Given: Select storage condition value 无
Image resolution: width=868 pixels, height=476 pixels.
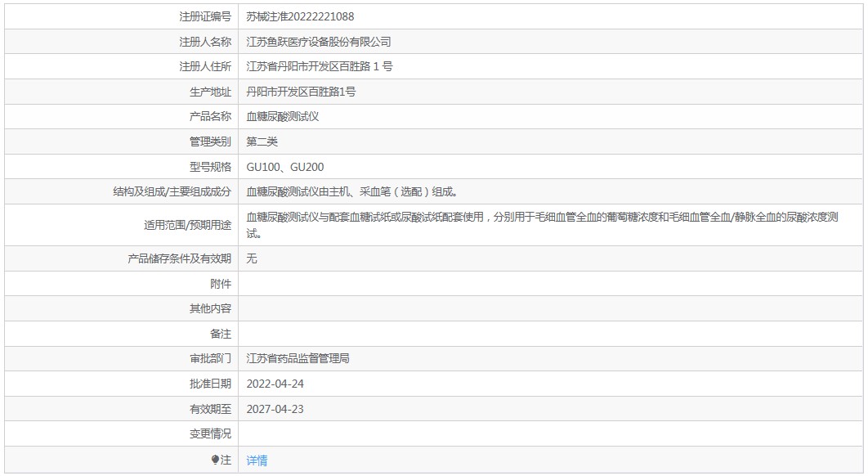Looking at the screenshot, I should (251, 258).
